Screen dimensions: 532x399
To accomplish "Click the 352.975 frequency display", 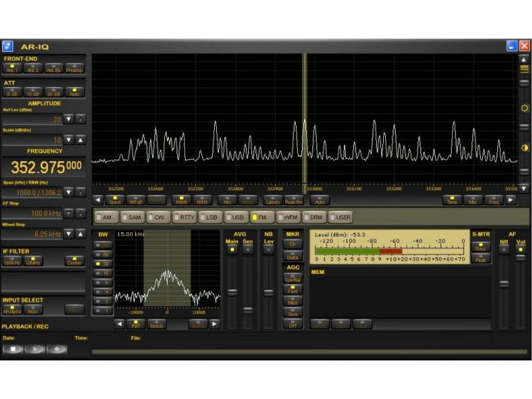I will (45, 167).
